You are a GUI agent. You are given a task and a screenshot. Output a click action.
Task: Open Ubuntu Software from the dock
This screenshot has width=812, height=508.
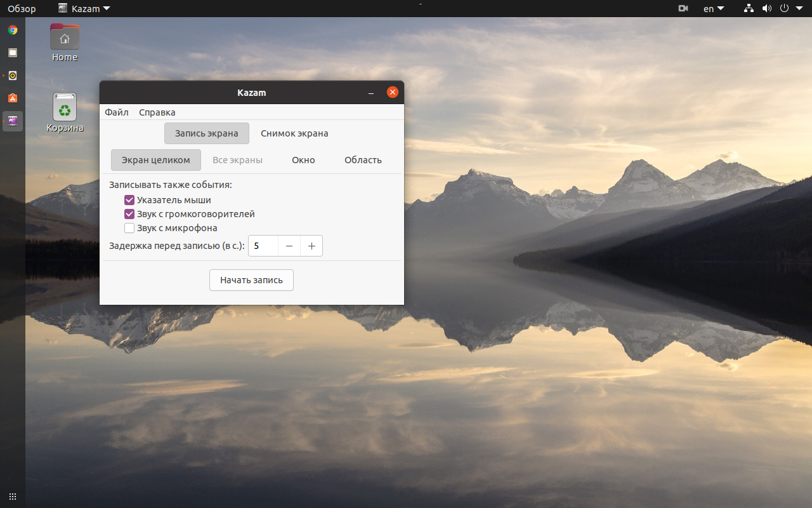(13, 98)
